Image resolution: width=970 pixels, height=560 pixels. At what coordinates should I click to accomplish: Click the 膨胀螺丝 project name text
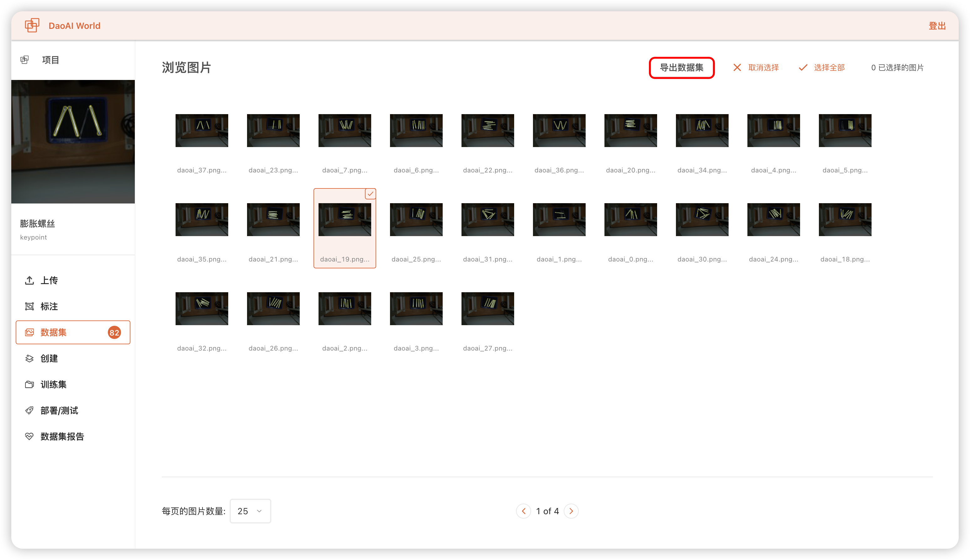click(x=38, y=224)
